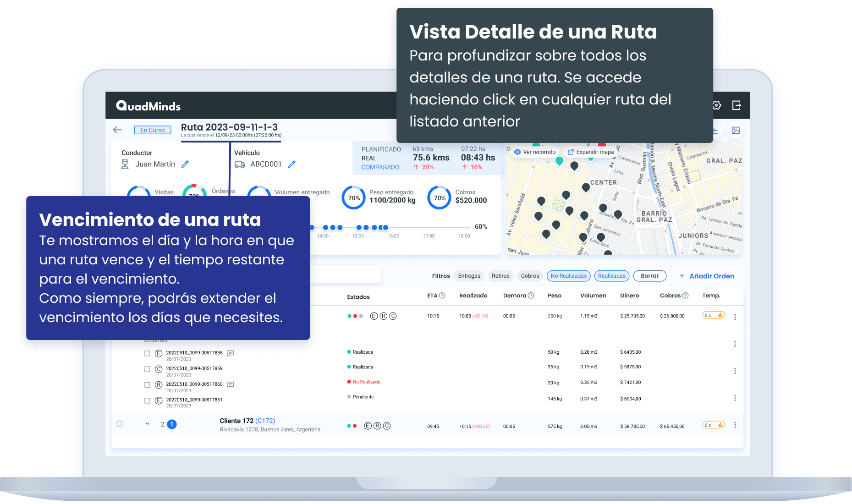
Task: Tick the Cliente 172 row checkbox
Action: 120,424
